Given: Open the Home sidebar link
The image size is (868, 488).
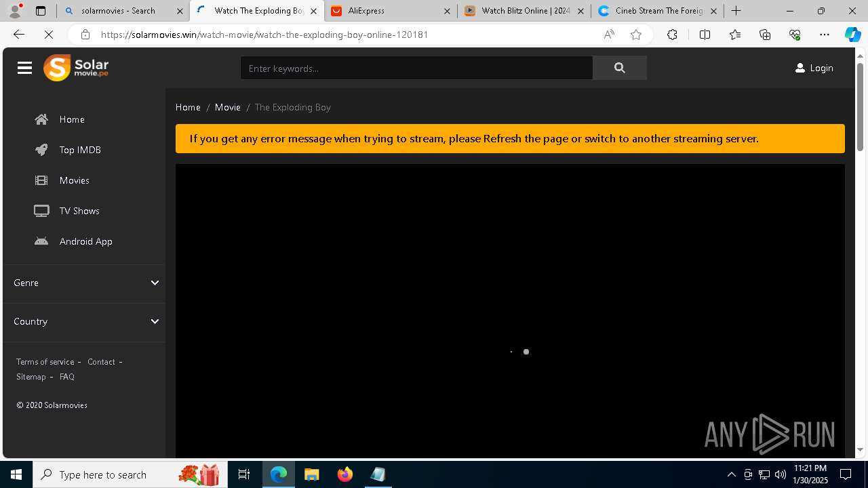Looking at the screenshot, I should click(72, 119).
